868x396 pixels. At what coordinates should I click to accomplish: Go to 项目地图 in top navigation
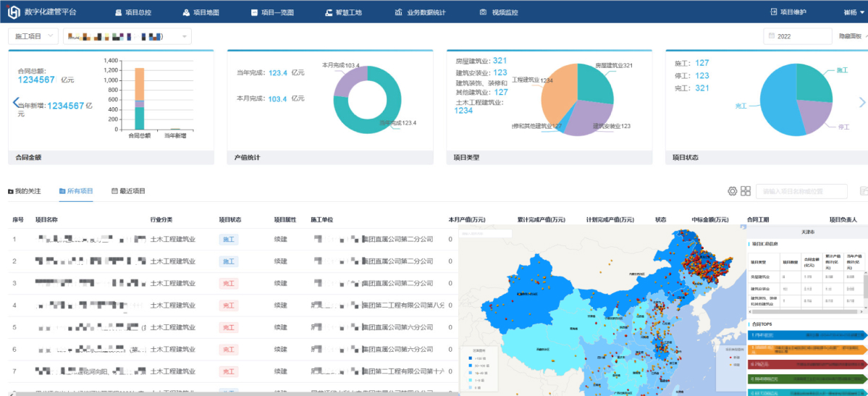[201, 12]
